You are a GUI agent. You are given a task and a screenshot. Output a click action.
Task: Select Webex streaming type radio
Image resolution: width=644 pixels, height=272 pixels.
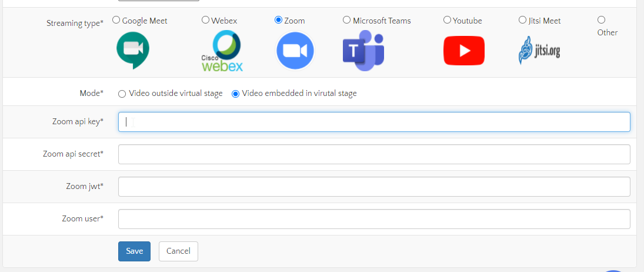[x=205, y=20]
